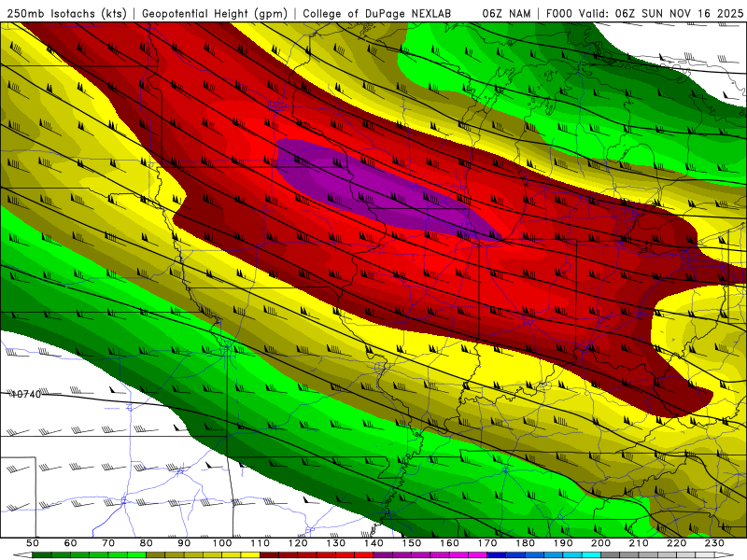Click the '180' label on color scale
The image size is (747, 560).
point(525,543)
